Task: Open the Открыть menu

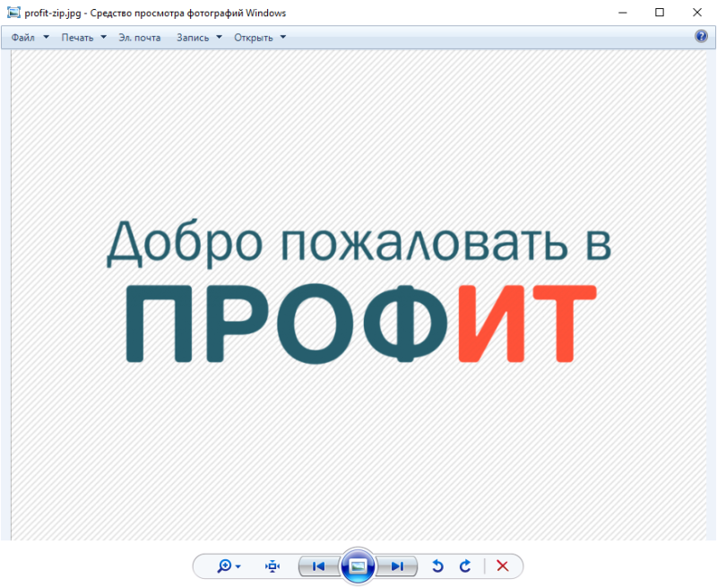Action: tap(254, 38)
